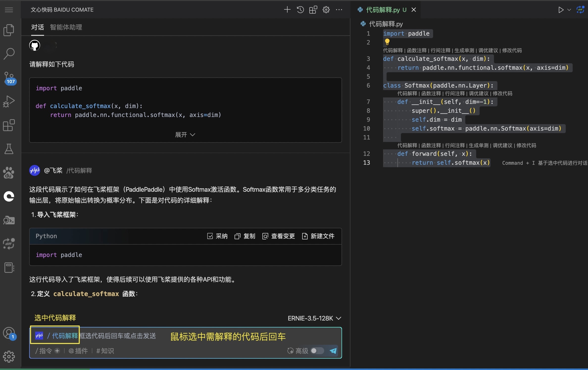Click the plus icon for new chat
588x370 pixels.
tap(287, 10)
